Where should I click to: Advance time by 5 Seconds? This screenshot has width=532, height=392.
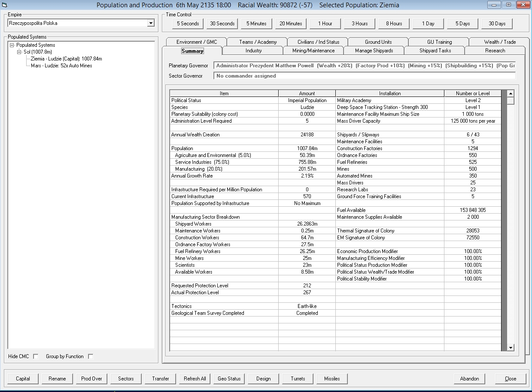point(188,24)
